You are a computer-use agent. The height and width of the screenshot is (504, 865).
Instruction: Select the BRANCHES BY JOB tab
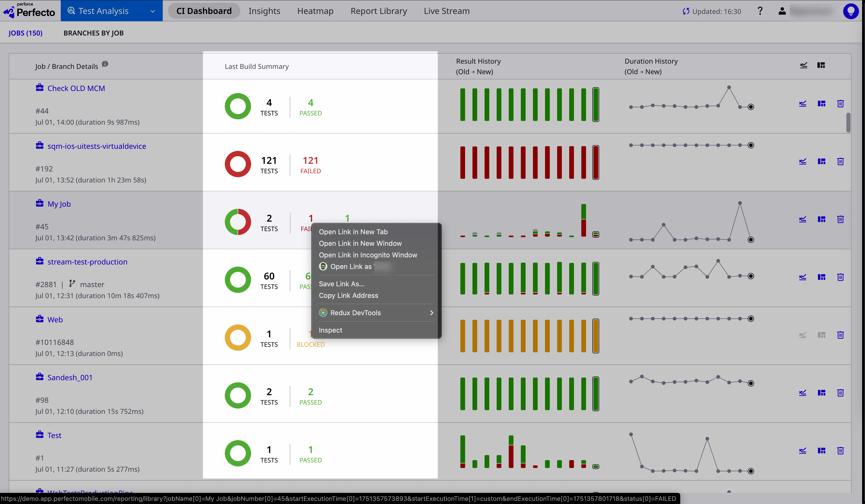tap(93, 33)
